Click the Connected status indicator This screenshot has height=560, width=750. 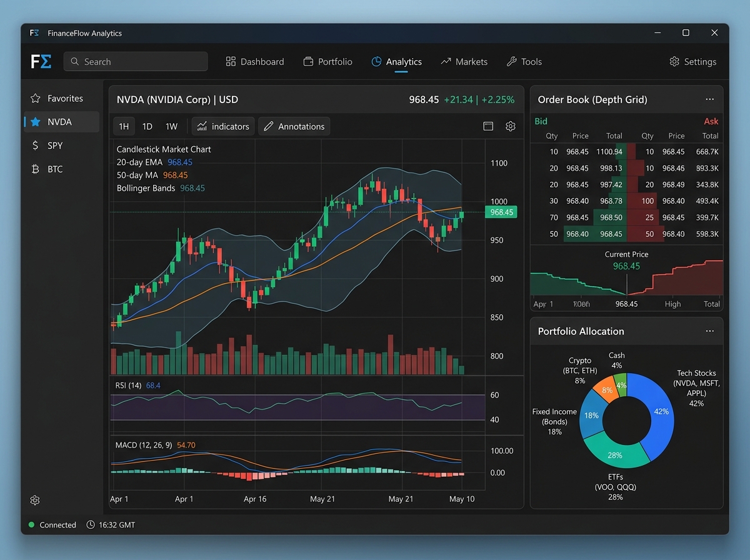pos(52,525)
